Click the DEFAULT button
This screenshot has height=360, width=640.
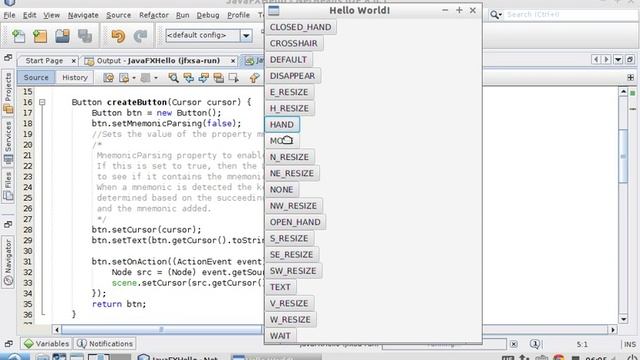point(288,60)
